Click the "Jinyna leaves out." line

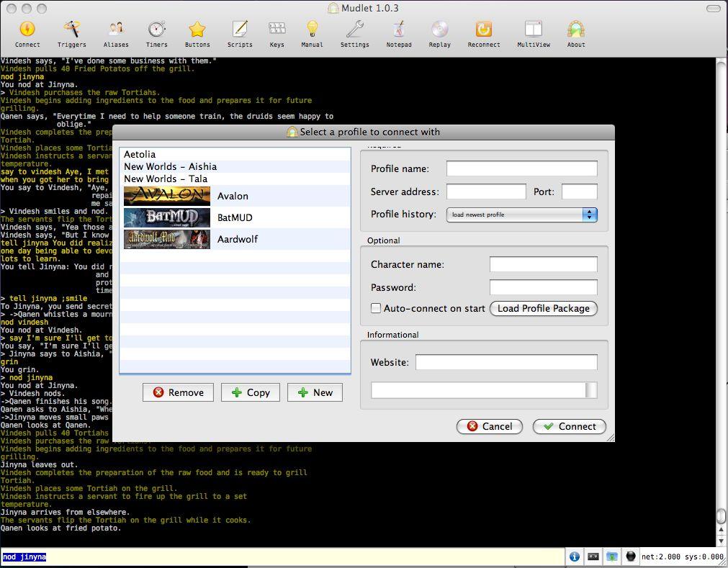[40, 464]
